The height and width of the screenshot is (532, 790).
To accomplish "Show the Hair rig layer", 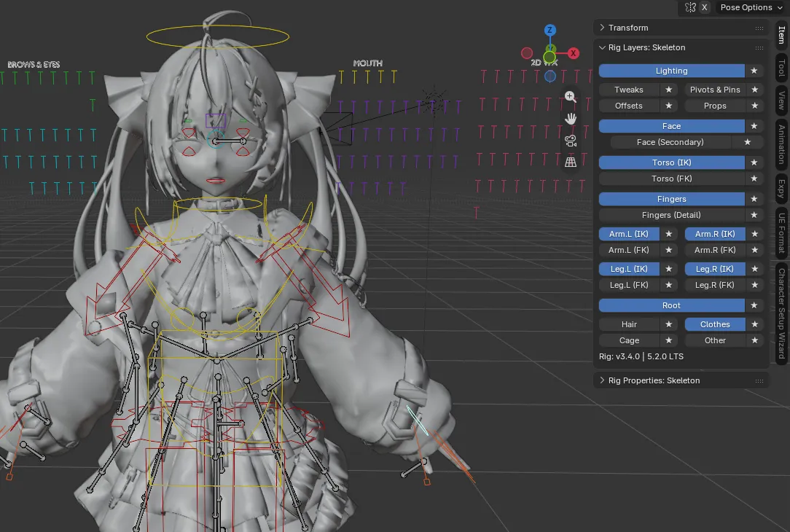I will 629,324.
